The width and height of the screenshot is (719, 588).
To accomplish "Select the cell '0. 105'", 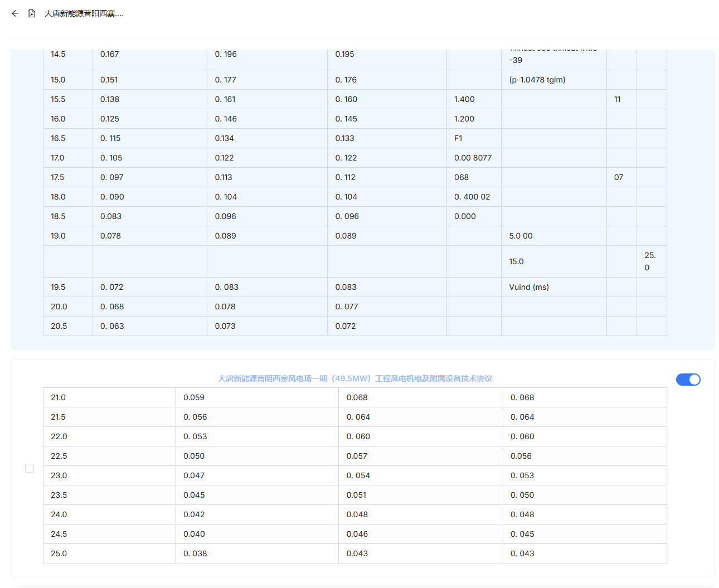I will [x=150, y=158].
